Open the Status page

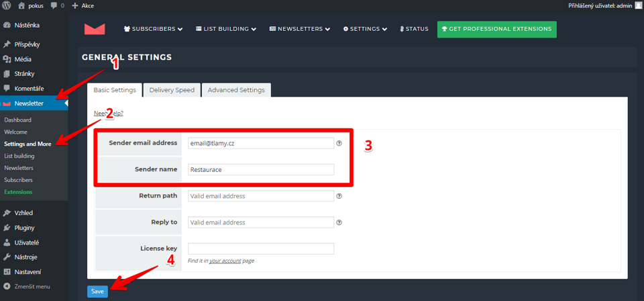(x=414, y=29)
